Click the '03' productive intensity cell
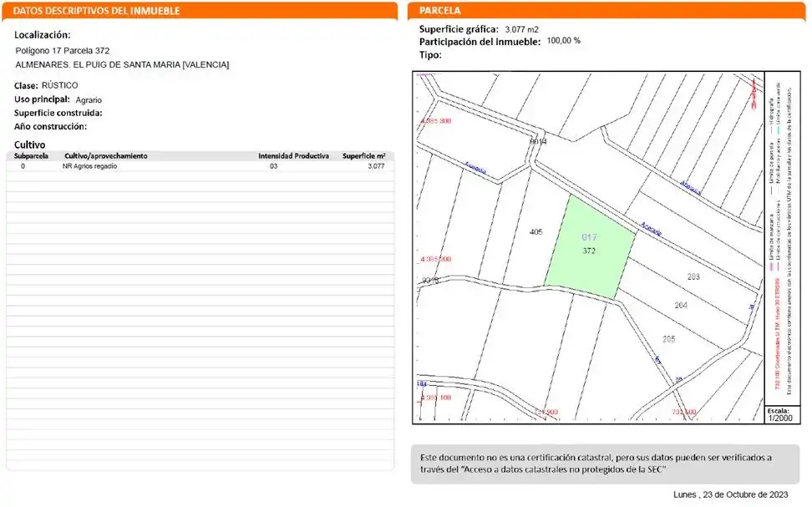The width and height of the screenshot is (812, 507). 273,166
